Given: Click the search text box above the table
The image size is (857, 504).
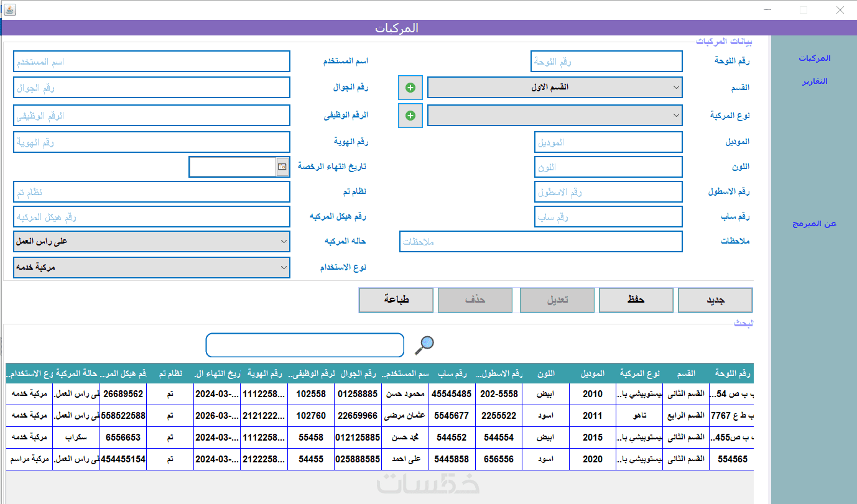Looking at the screenshot, I should pos(305,345).
